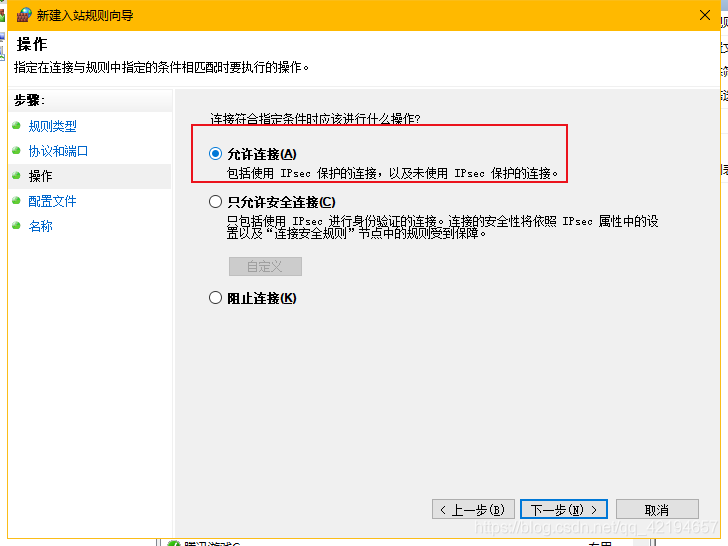Click green bullet beside 协议和端口
Screen dimensions: 728x546
pos(17,150)
